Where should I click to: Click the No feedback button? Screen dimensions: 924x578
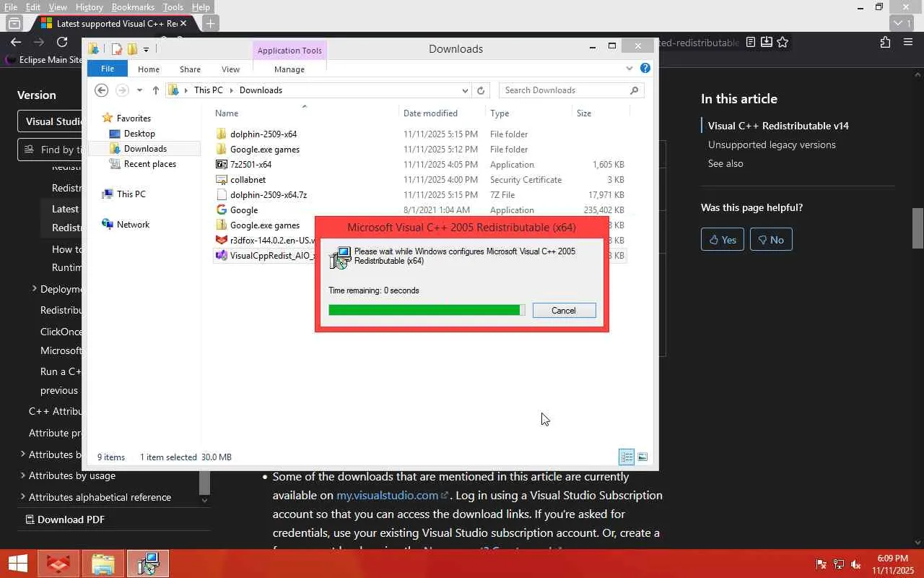[x=771, y=240]
